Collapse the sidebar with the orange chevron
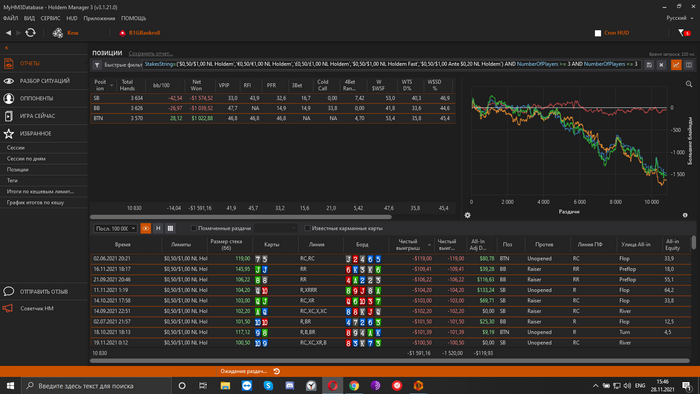The width and height of the screenshot is (700, 394). 6,48
